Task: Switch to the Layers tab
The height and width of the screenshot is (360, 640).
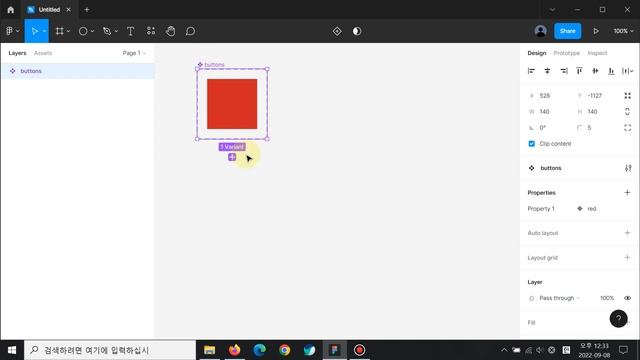Action: point(17,53)
